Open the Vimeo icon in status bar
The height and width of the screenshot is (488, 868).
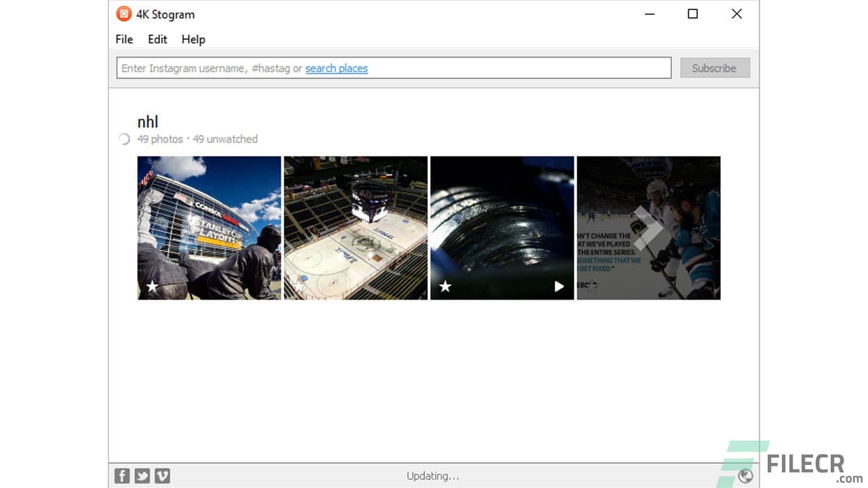click(162, 476)
